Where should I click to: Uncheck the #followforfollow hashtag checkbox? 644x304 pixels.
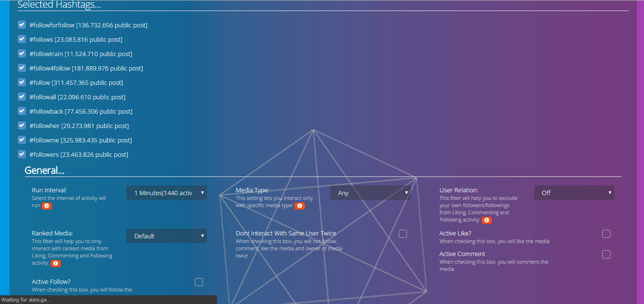click(x=22, y=24)
